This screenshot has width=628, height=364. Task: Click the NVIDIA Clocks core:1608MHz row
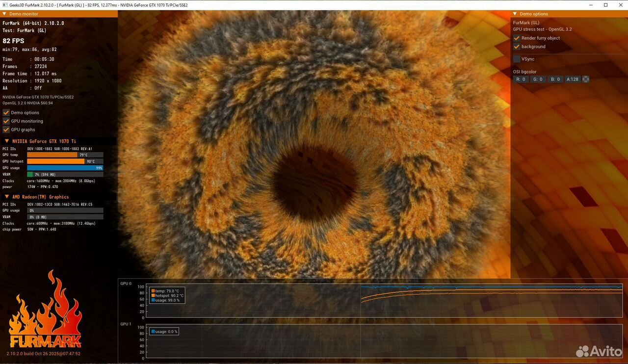[x=49, y=181]
